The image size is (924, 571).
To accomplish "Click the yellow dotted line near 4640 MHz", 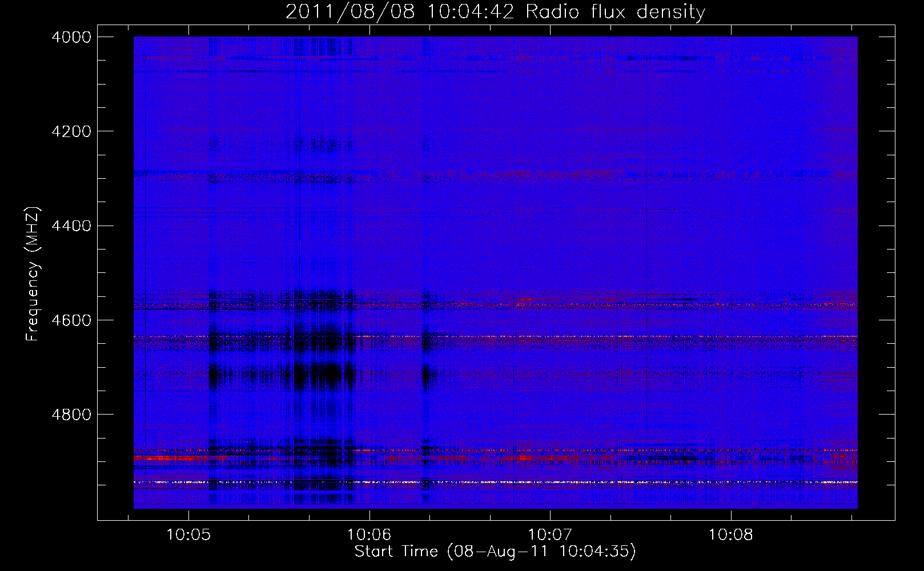I will point(496,337).
